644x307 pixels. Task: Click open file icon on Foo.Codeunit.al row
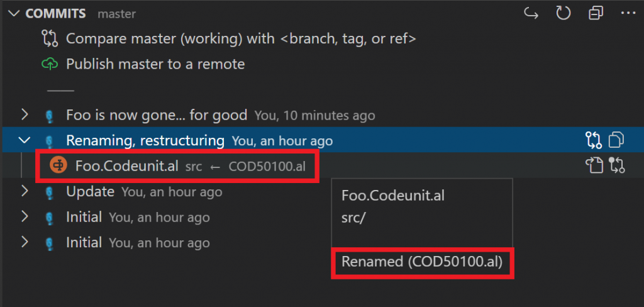[x=593, y=165]
